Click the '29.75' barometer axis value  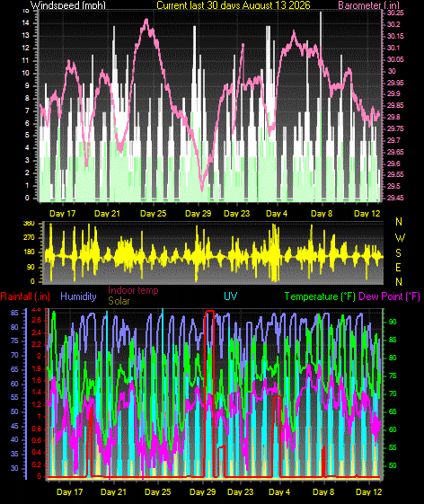pos(395,128)
